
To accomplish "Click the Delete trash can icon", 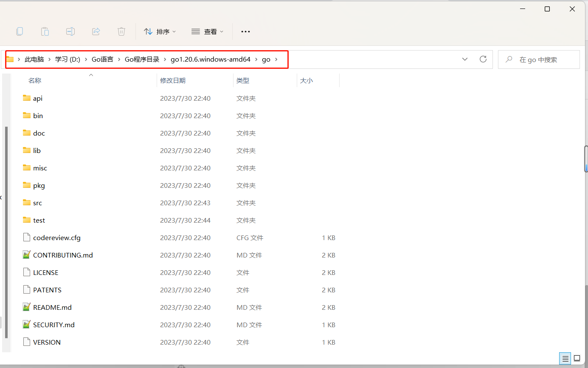I will click(x=121, y=31).
